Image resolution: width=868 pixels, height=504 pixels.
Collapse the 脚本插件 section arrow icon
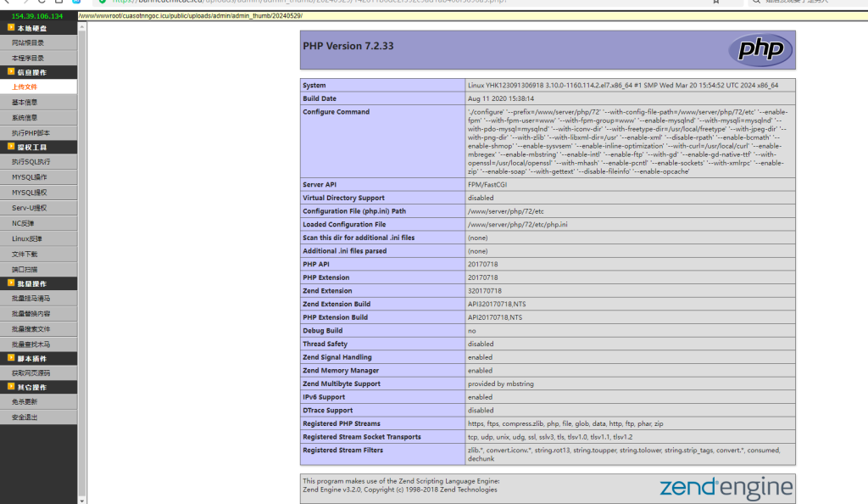point(11,358)
